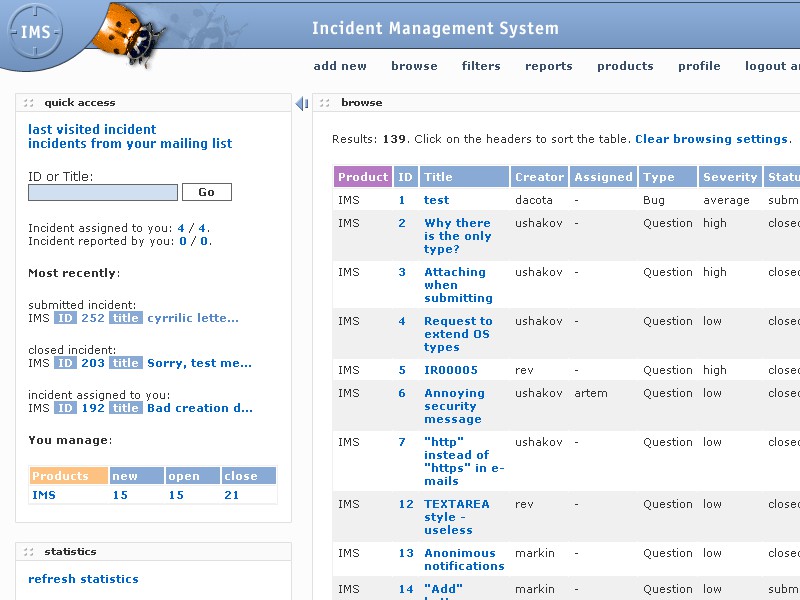Click incident ID 12 link
This screenshot has width=800, height=600.
pyautogui.click(x=406, y=504)
